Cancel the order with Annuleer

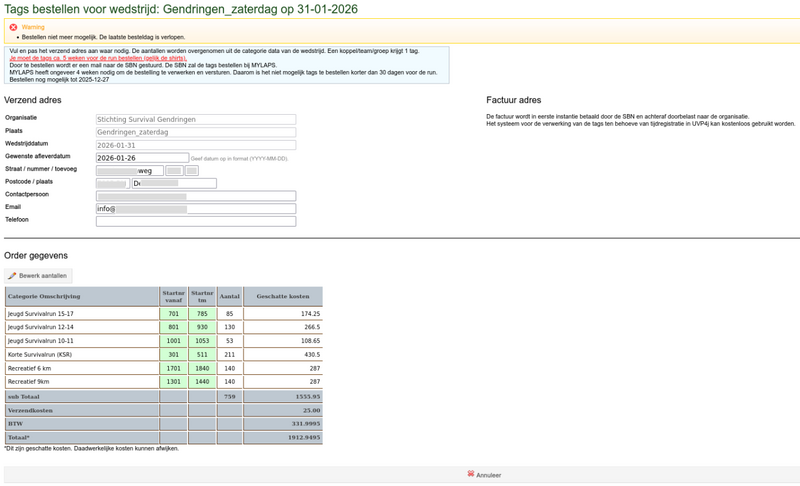coord(484,475)
